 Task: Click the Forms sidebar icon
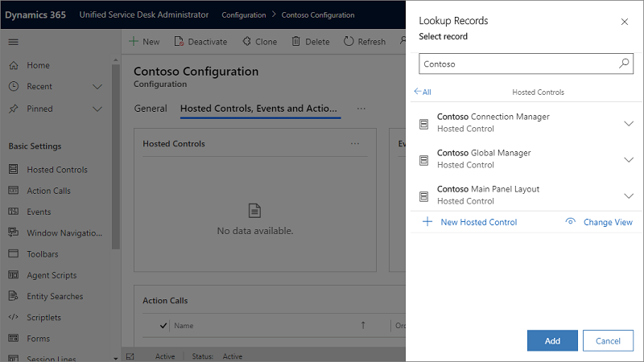tap(14, 338)
